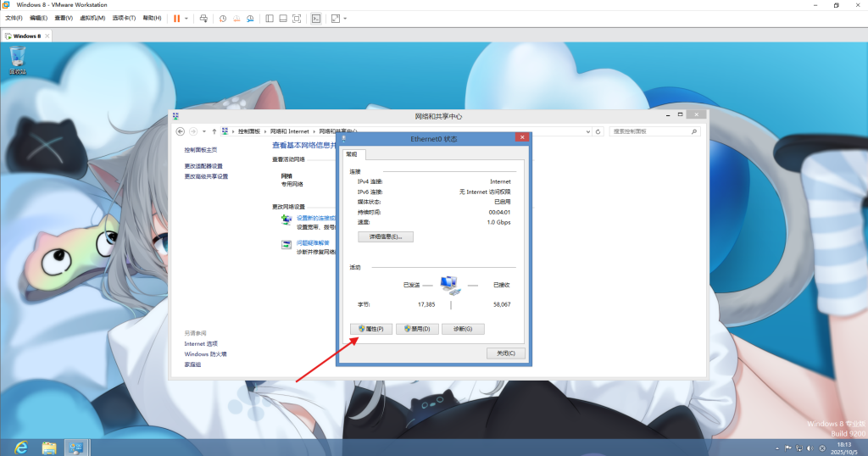
Task: Open Recycle Bin on the guest desktop
Action: (18, 59)
